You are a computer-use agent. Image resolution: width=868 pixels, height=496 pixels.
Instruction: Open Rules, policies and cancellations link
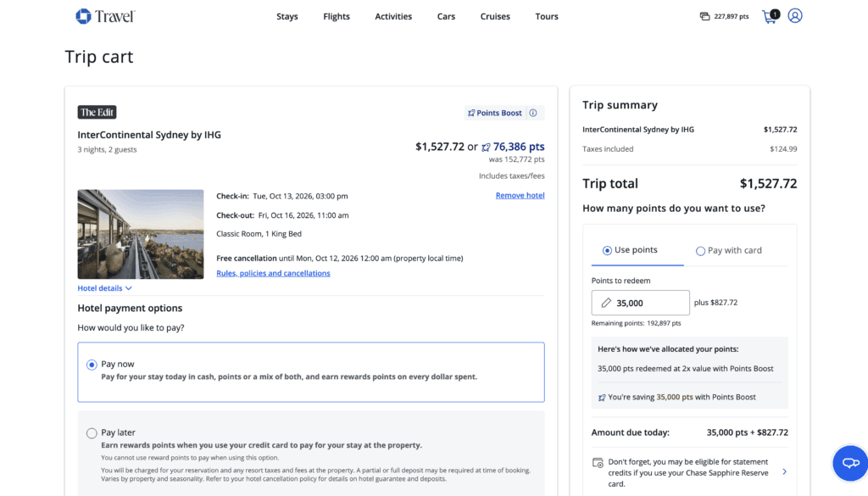point(273,273)
